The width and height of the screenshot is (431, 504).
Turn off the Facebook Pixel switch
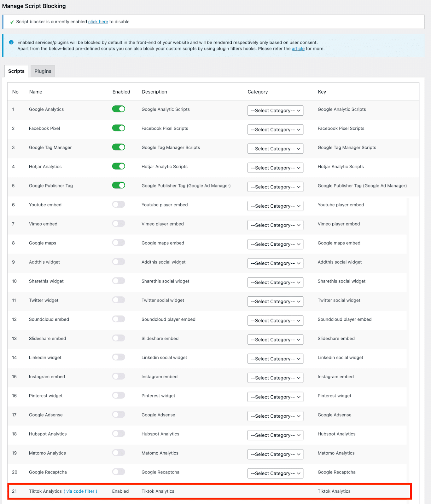[x=119, y=128]
